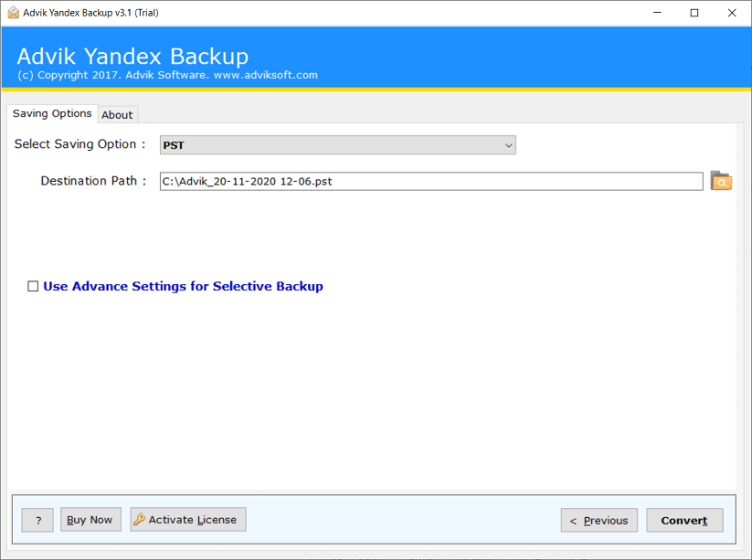Viewport: 752px width, 560px height.
Task: Close the Advik Yandex Backup window
Action: 731,13
